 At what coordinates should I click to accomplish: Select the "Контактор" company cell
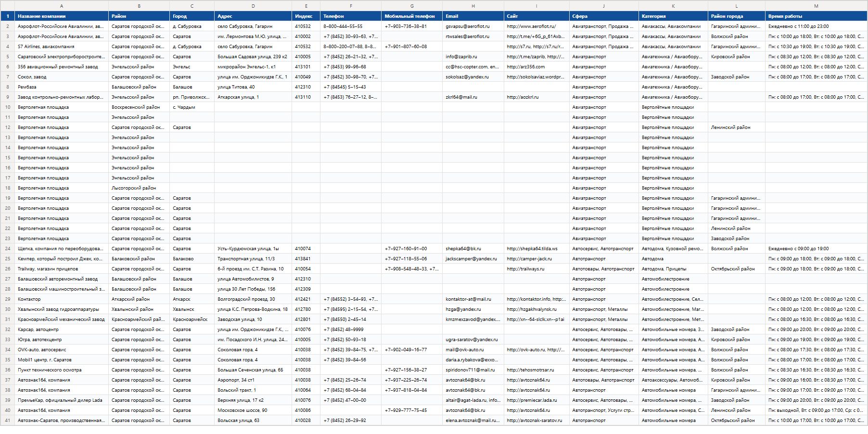pyautogui.click(x=62, y=299)
